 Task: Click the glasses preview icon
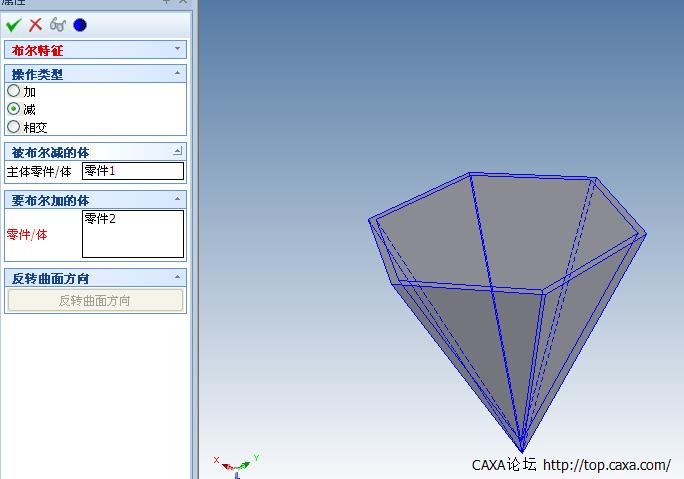click(58, 25)
